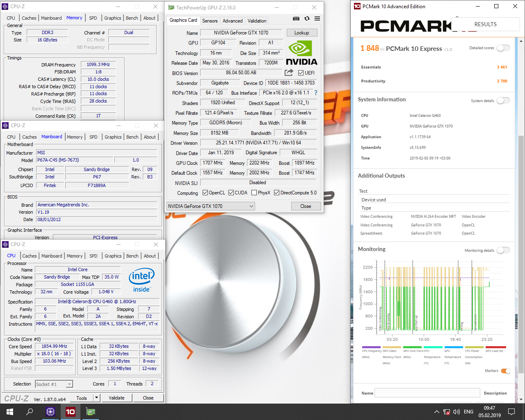
Task: Click the green GPU Core Clock legend swatch
Action: (x=413, y=347)
